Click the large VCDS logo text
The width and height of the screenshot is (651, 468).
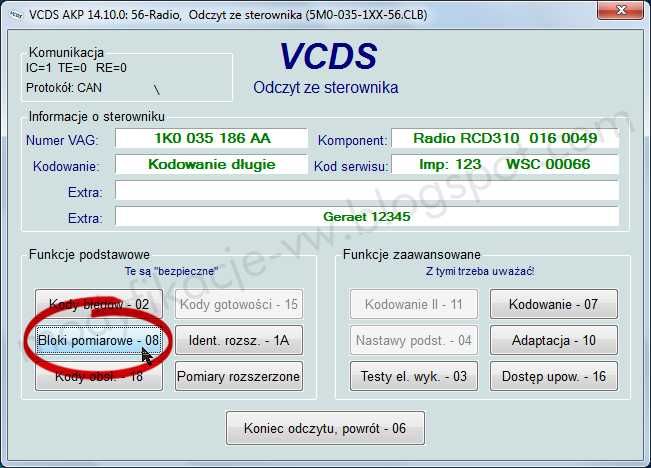tap(328, 56)
